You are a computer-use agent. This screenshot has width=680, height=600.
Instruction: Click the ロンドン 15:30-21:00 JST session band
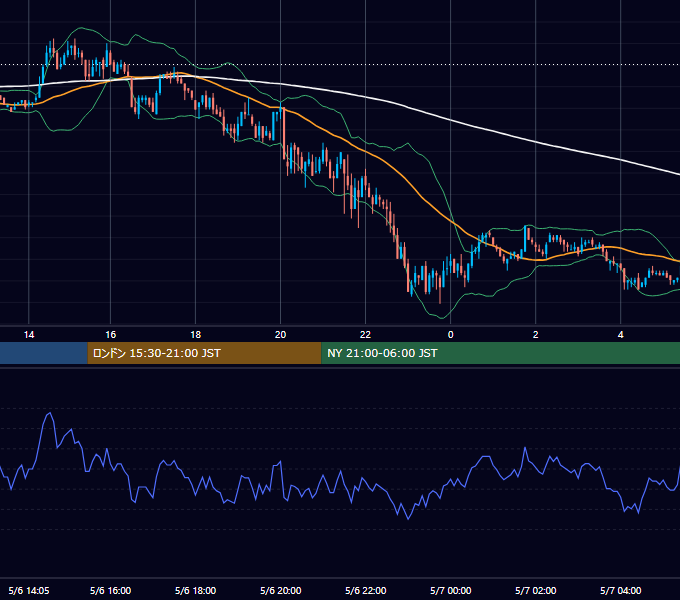204,353
